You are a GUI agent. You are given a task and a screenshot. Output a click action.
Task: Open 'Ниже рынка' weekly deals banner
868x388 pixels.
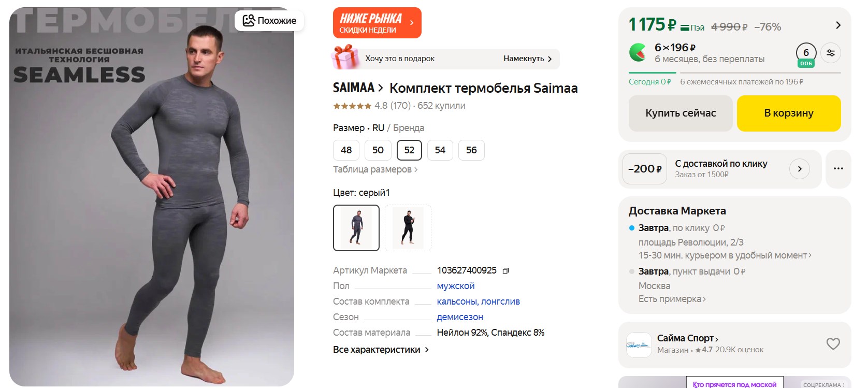[377, 23]
